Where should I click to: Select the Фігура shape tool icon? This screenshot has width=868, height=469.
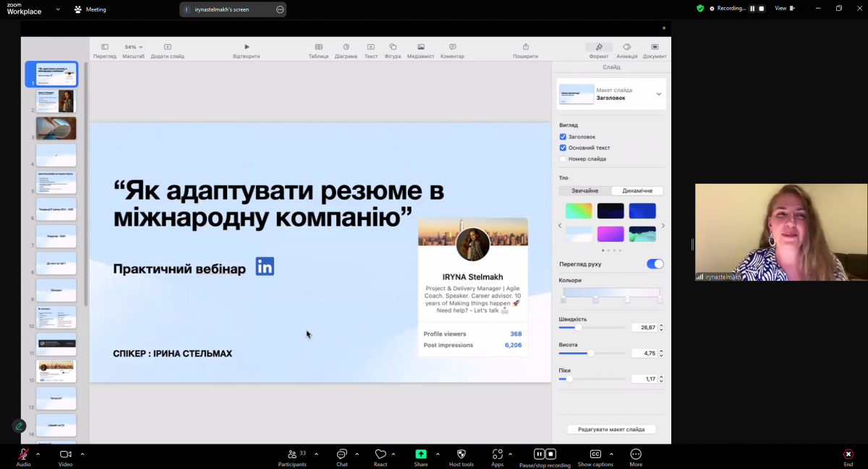392,45
